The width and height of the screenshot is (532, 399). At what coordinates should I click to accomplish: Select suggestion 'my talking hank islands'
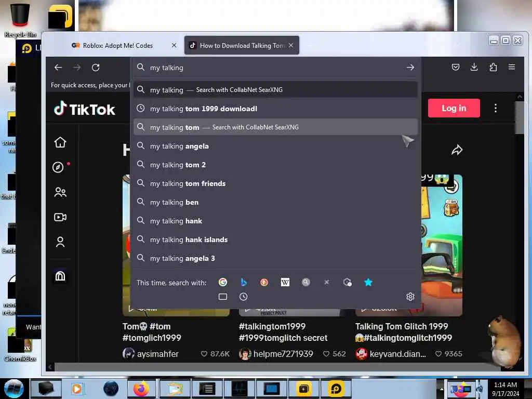click(275, 240)
